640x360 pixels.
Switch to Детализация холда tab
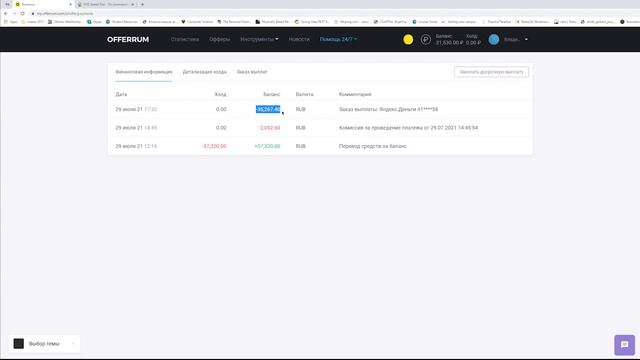pos(204,72)
